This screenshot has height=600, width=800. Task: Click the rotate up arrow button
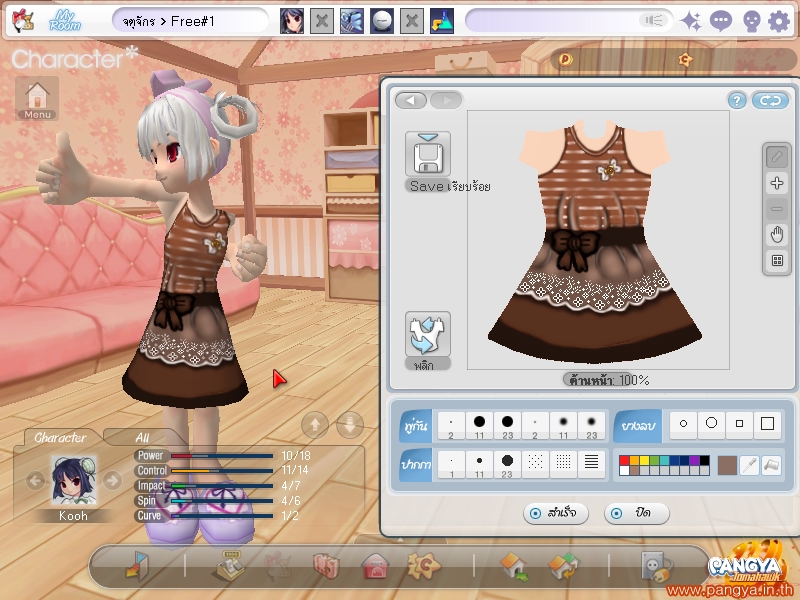(x=315, y=424)
